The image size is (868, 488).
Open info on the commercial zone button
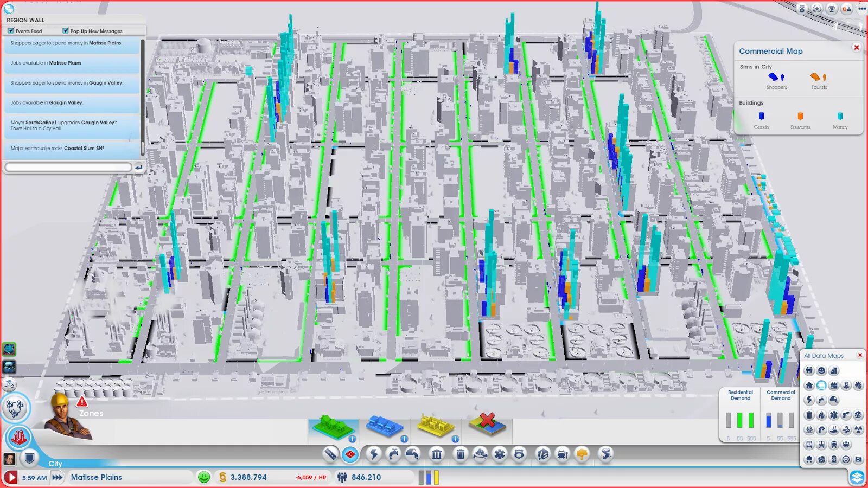click(404, 439)
